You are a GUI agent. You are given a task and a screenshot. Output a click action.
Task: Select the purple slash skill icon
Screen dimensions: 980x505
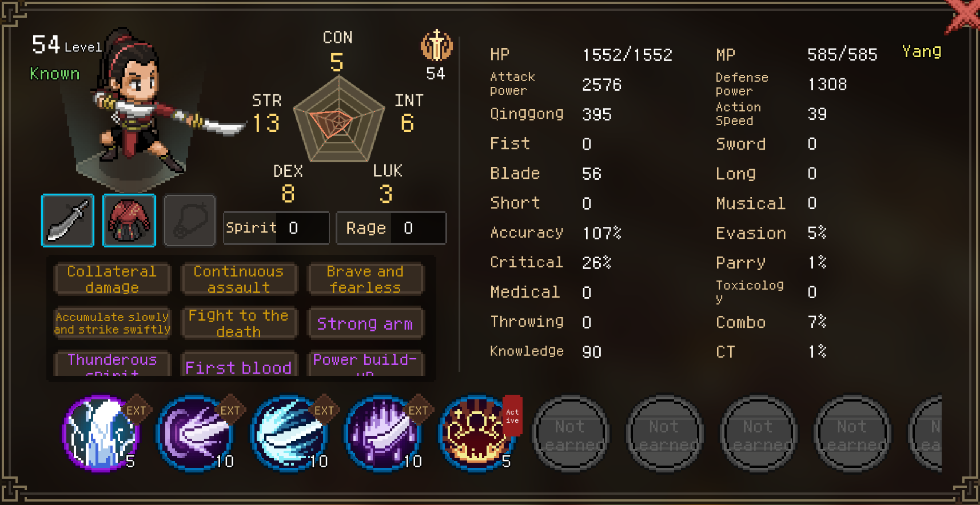point(194,434)
